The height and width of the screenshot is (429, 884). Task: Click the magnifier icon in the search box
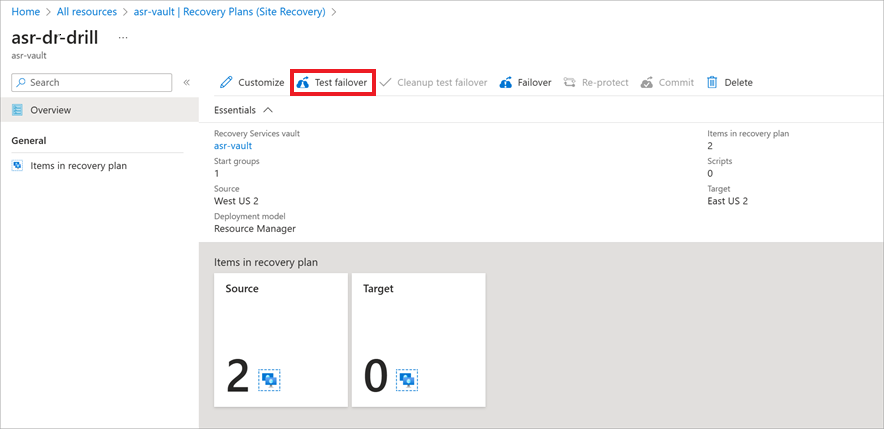[x=21, y=82]
